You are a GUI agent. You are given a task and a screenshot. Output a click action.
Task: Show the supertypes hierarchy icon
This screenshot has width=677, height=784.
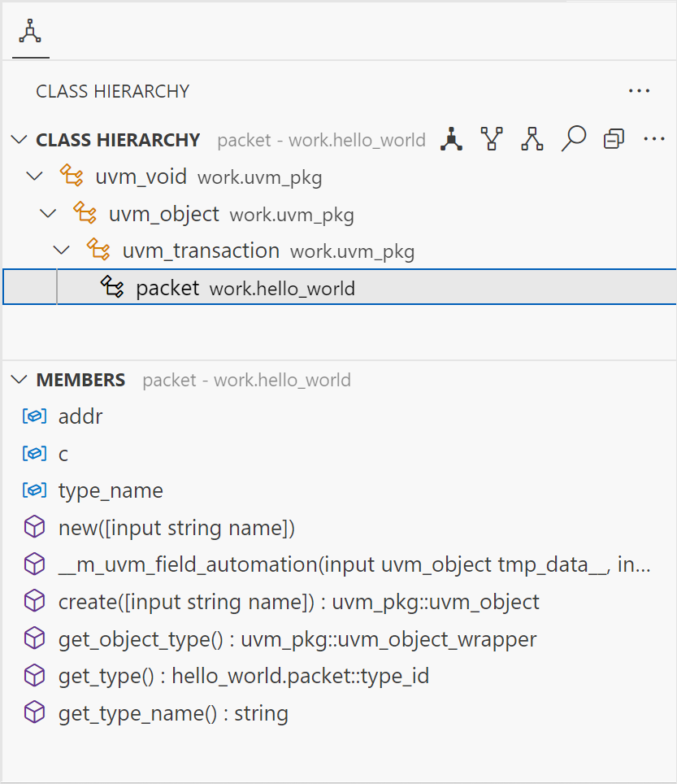tap(532, 140)
